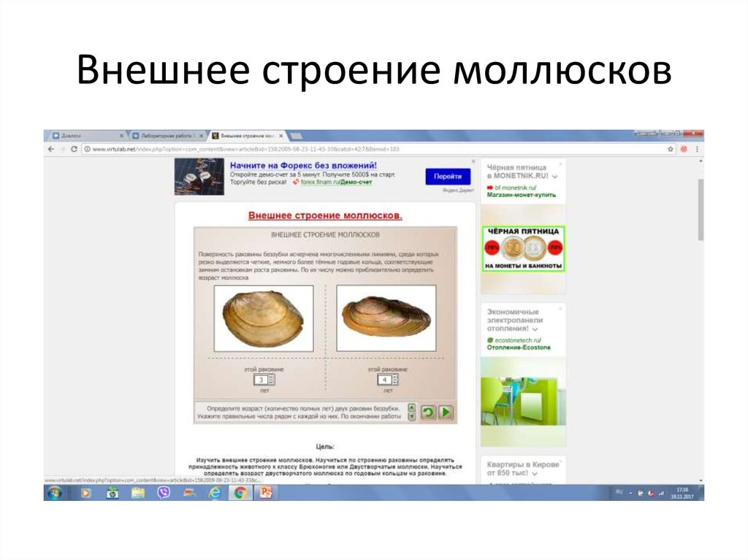Click the Перейти button in the Forex ad
The width and height of the screenshot is (748, 560).
pos(447,177)
